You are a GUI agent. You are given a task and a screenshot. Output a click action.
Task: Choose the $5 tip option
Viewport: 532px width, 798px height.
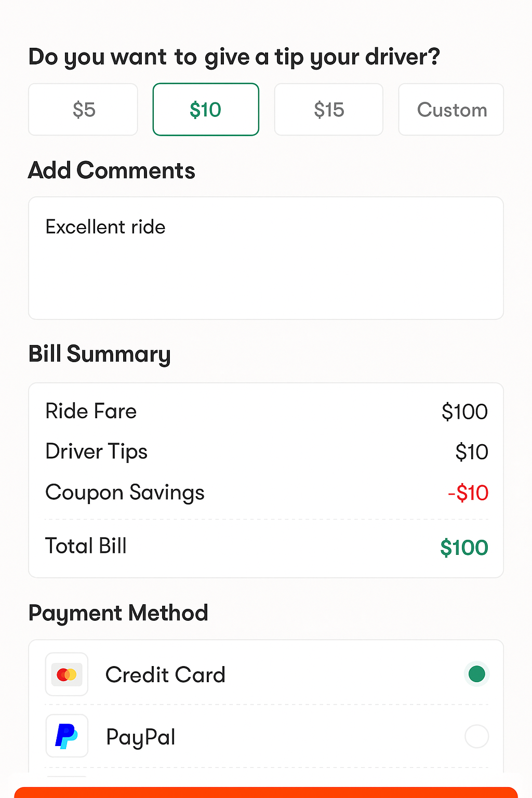(x=83, y=110)
